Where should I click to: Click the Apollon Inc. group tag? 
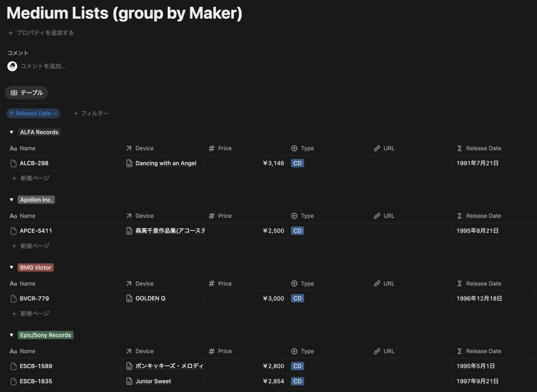click(36, 200)
